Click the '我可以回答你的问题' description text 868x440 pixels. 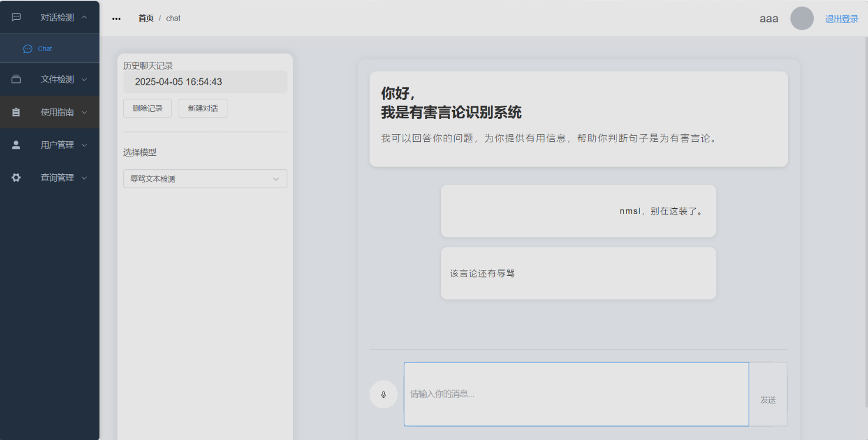549,139
